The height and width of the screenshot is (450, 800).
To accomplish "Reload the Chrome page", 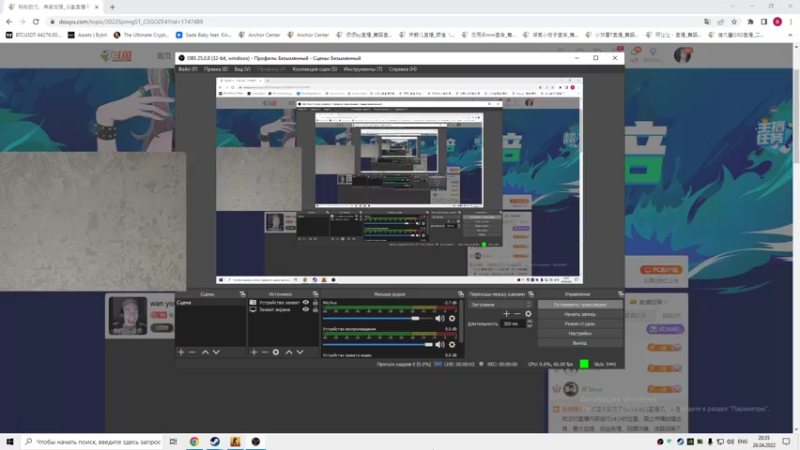I will tap(36, 21).
